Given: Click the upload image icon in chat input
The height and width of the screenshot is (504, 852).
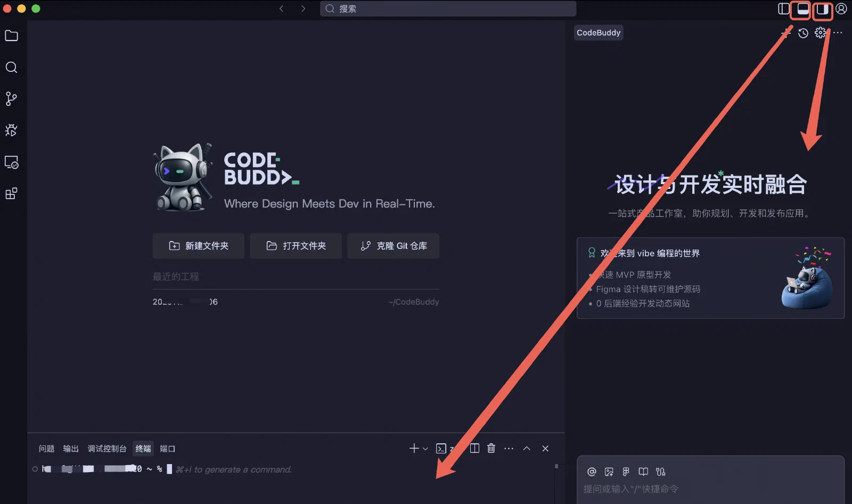Looking at the screenshot, I should tap(609, 472).
